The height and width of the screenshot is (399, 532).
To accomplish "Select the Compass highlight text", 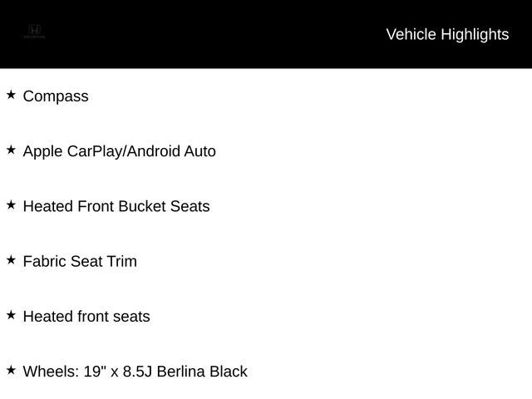I will (x=56, y=96).
